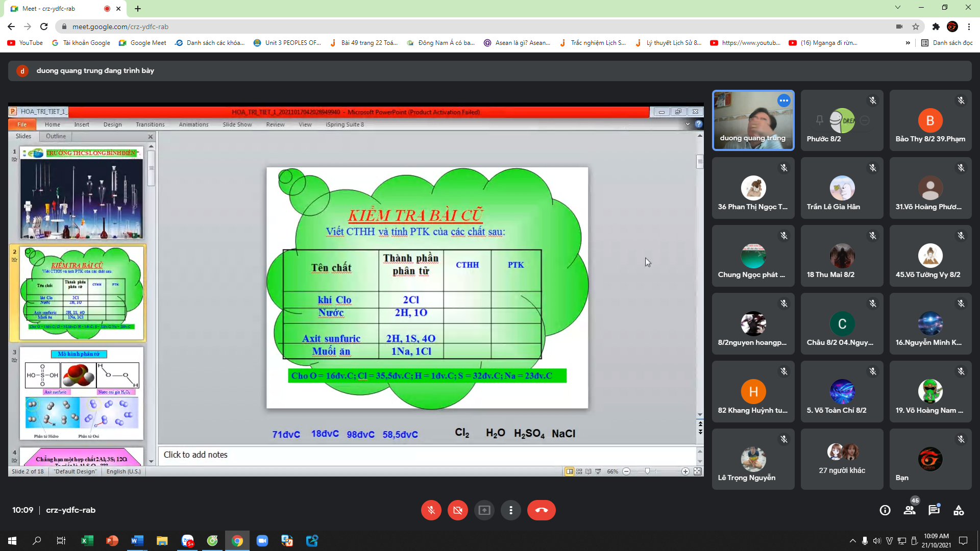Open more options three-dot menu in call bar
Image resolution: width=980 pixels, height=551 pixels.
pos(510,510)
